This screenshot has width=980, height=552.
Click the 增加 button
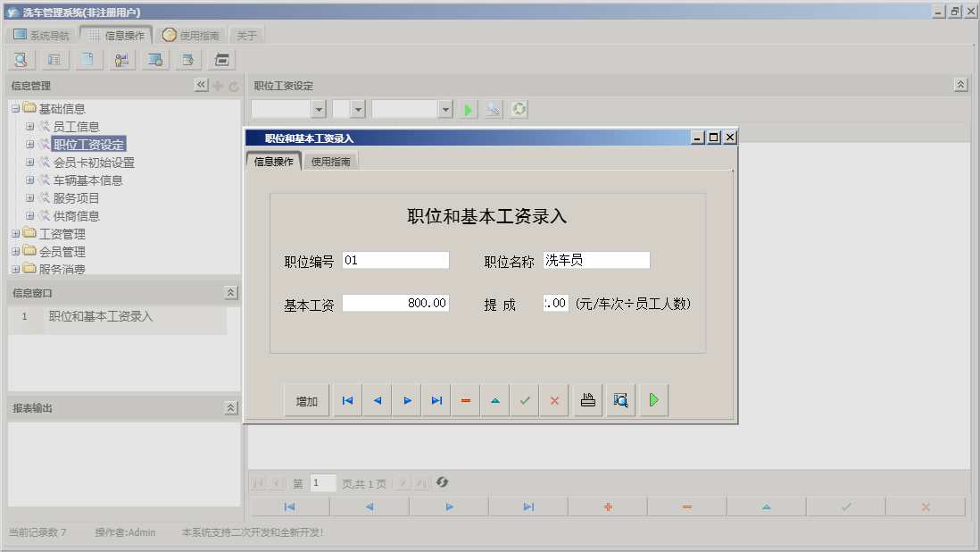tap(306, 400)
